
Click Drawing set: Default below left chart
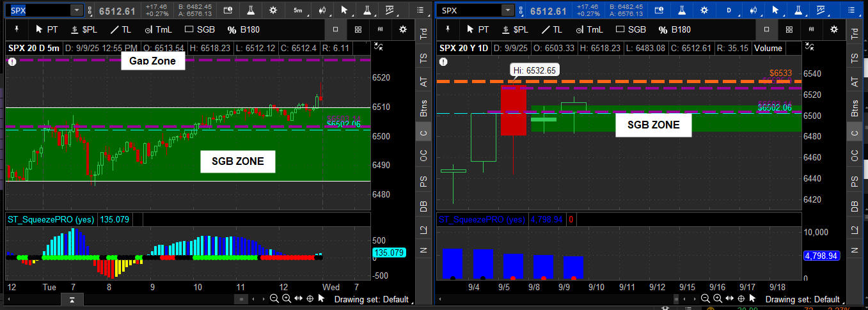point(371,298)
